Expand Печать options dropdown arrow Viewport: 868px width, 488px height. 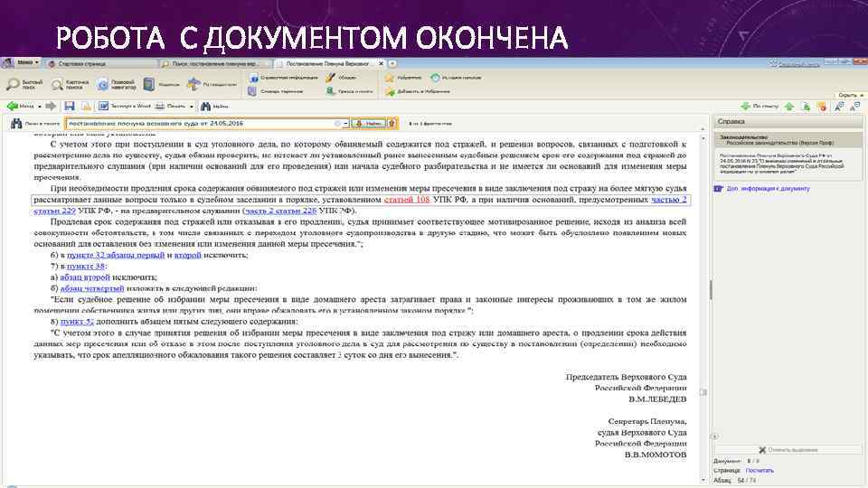pyautogui.click(x=192, y=107)
